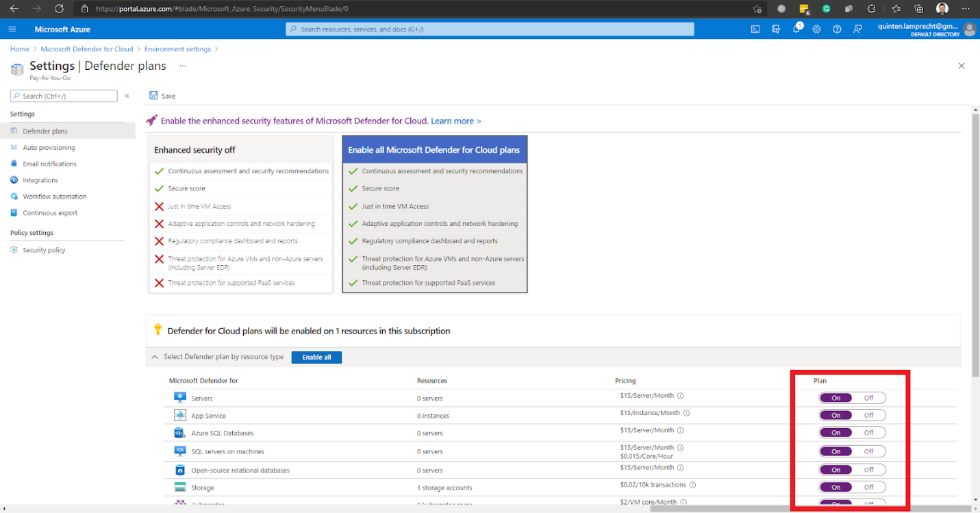Image resolution: width=980 pixels, height=513 pixels.
Task: Click the Storage plan icon
Action: click(x=180, y=488)
